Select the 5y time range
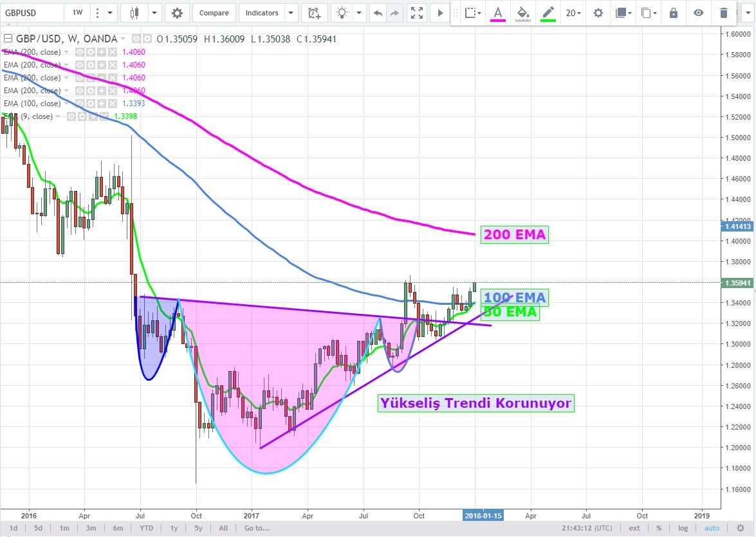This screenshot has height=537, width=756. click(198, 528)
